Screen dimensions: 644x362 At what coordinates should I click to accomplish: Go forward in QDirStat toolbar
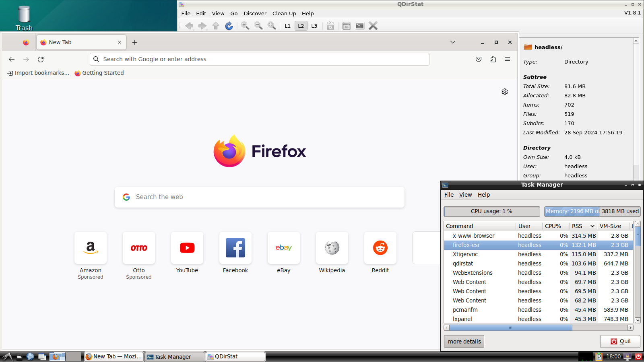(x=202, y=26)
